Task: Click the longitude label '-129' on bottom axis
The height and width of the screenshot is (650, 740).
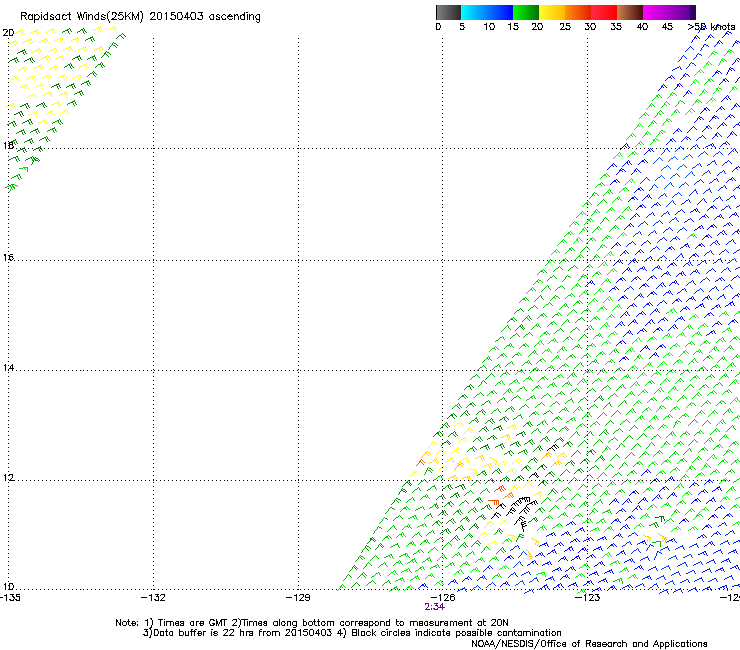Action: tap(298, 598)
